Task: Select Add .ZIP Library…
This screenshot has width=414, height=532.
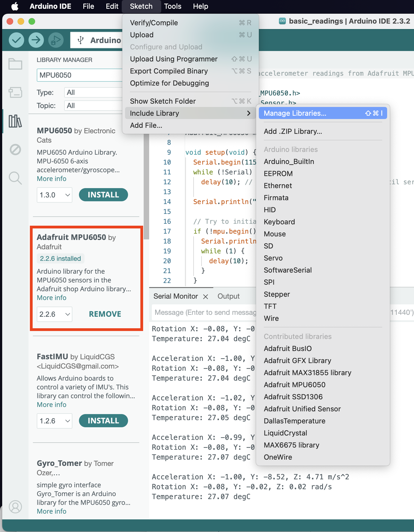Action: tap(323, 131)
